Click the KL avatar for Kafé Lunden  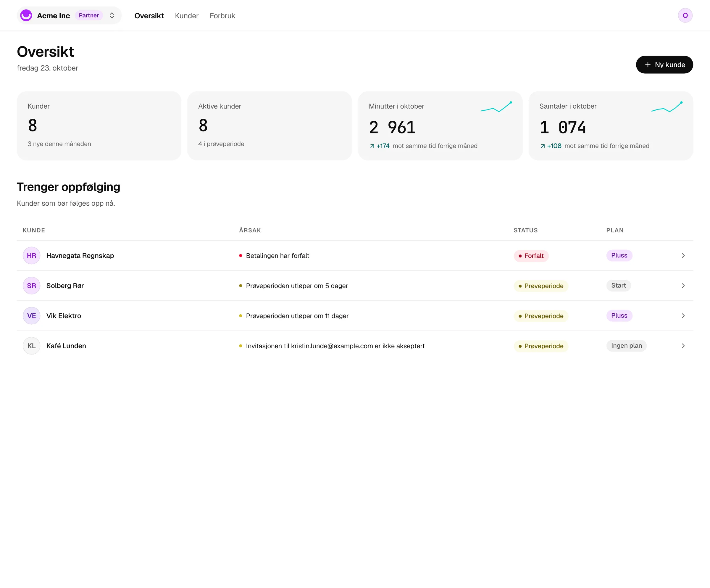click(x=31, y=346)
